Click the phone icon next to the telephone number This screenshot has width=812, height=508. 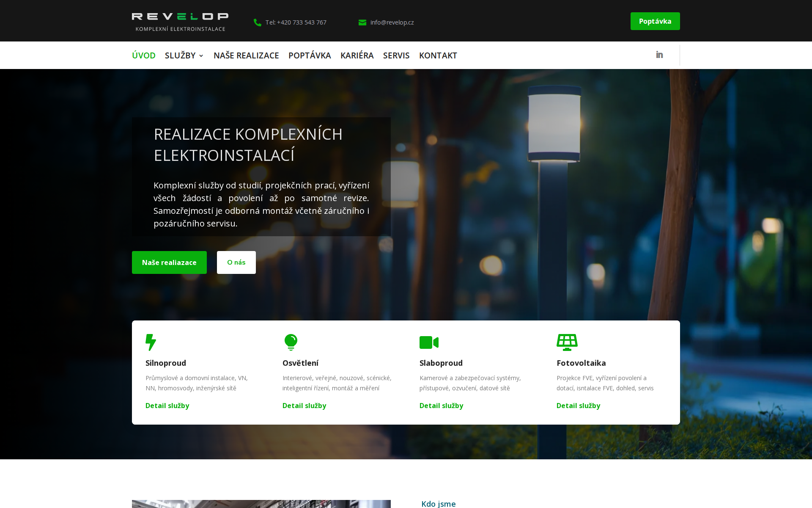coord(257,22)
